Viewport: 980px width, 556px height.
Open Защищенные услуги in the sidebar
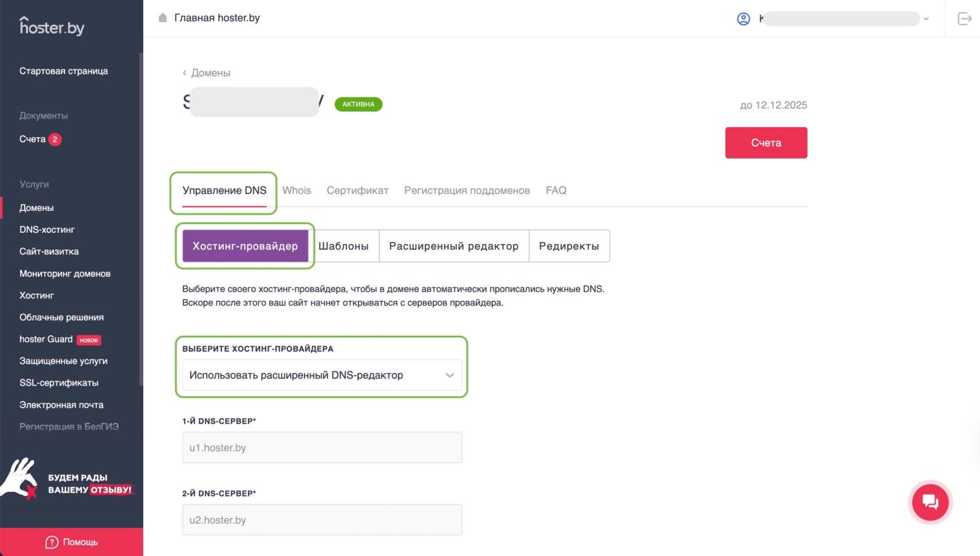click(x=64, y=361)
